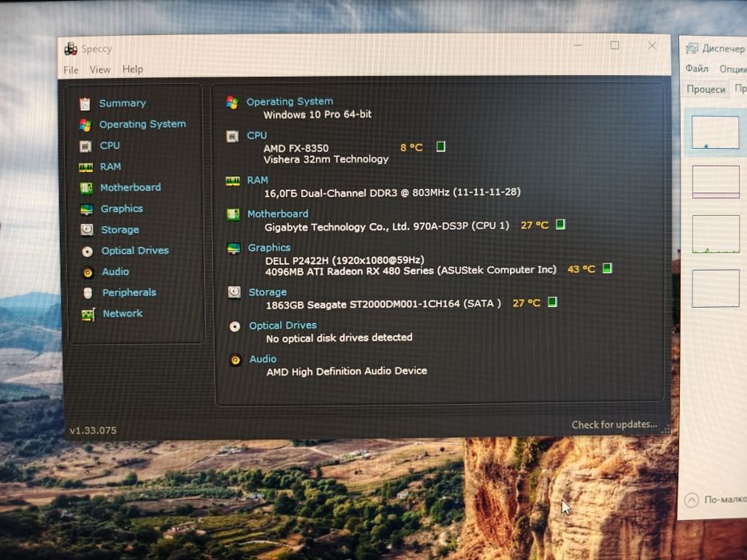Open the Summary section in sidebar
Image resolution: width=747 pixels, height=560 pixels.
pos(122,103)
